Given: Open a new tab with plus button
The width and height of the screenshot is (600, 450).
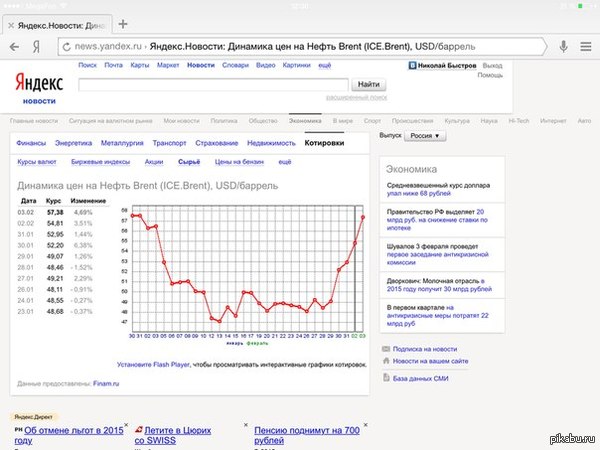Looking at the screenshot, I should [123, 24].
